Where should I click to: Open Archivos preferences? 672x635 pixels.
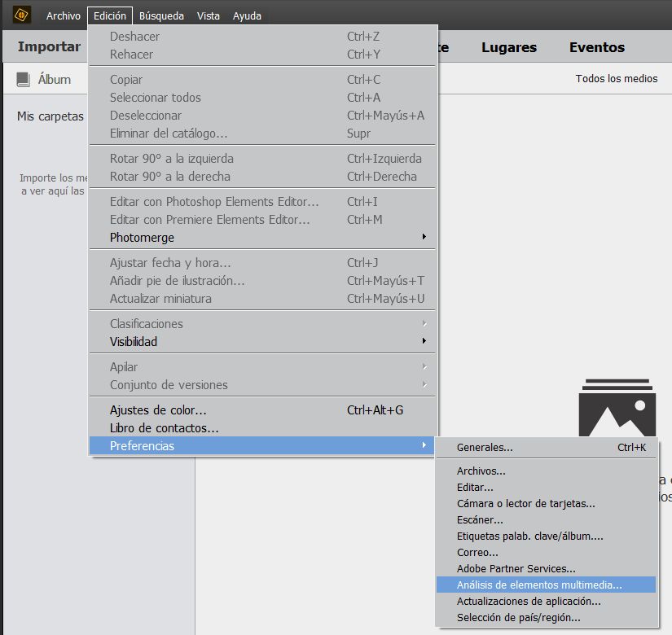tap(547, 471)
